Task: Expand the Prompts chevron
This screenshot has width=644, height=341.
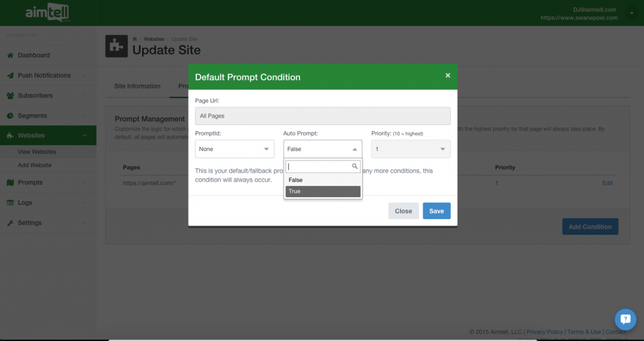Action: pyautogui.click(x=84, y=183)
